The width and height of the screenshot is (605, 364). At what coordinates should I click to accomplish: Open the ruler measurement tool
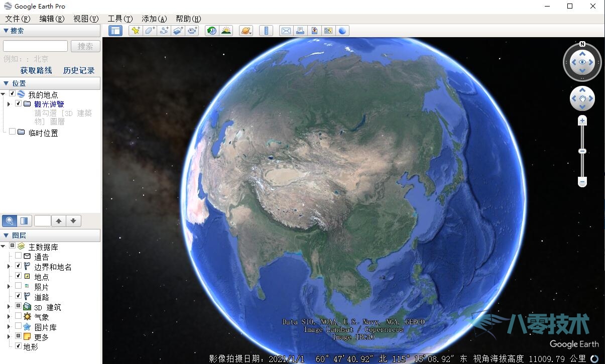(x=266, y=31)
